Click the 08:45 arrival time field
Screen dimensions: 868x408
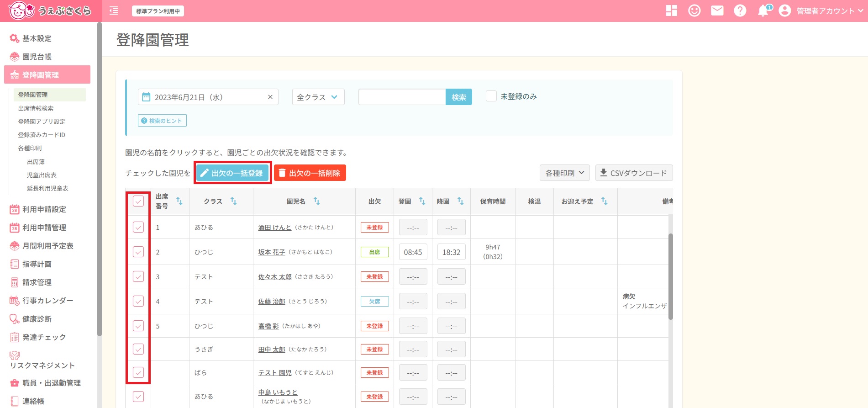413,252
